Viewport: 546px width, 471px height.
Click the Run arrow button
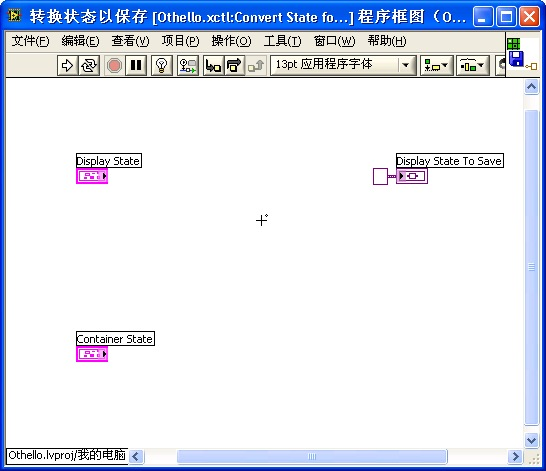point(67,65)
